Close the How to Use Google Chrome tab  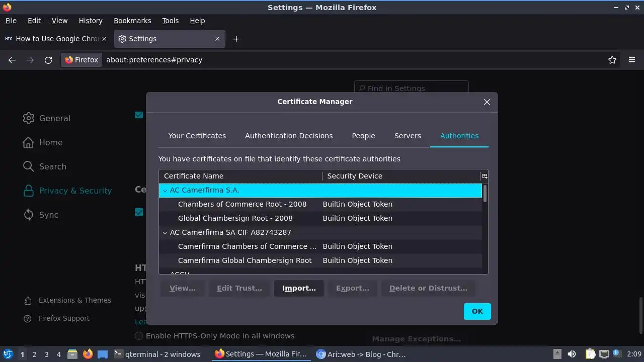coord(104,39)
